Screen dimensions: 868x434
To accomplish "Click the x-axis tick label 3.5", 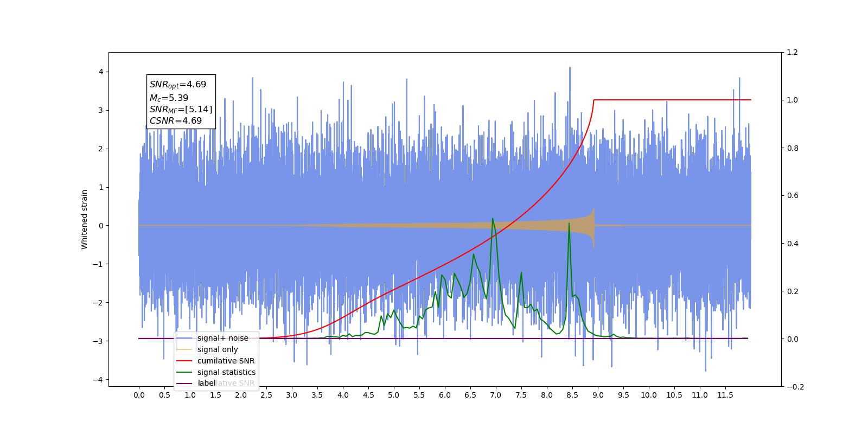I will [x=317, y=395].
